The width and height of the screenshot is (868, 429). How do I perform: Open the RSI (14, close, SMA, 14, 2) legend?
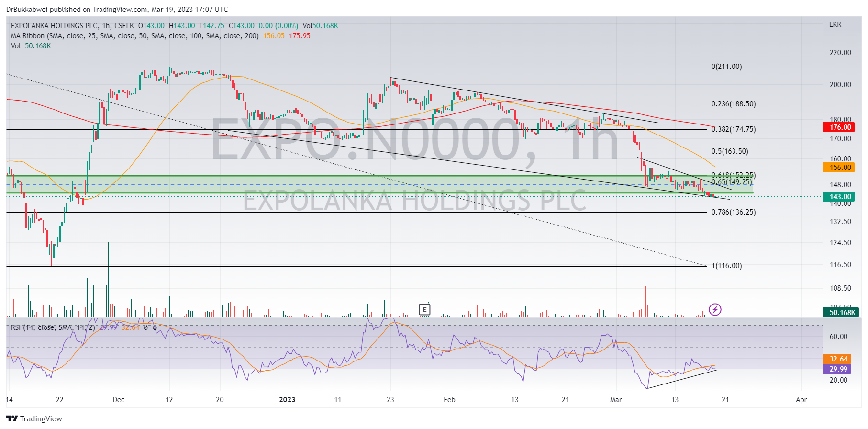53,327
